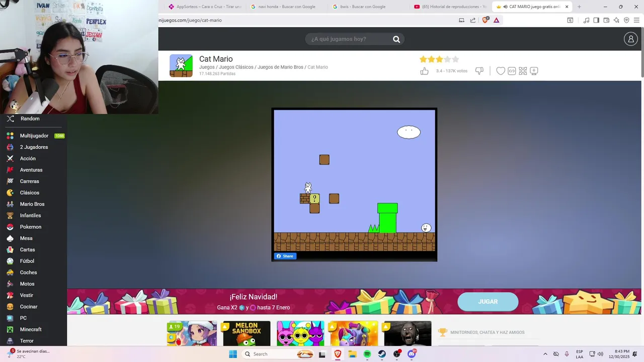
Task: Click the Facebook Share button under game
Action: 285,256
